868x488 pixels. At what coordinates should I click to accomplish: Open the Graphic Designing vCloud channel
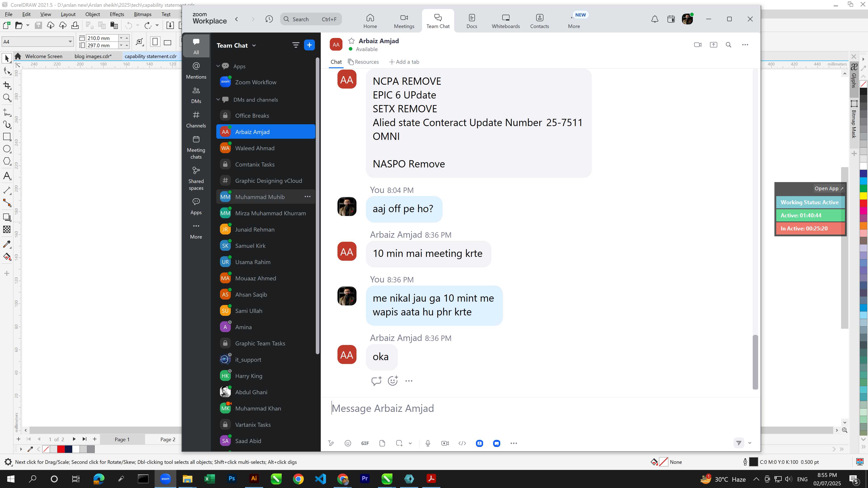266,181
